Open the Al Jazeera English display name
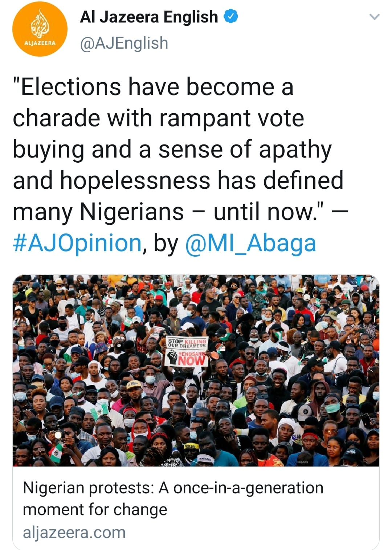This screenshot has width=392, height=550. pos(149,17)
